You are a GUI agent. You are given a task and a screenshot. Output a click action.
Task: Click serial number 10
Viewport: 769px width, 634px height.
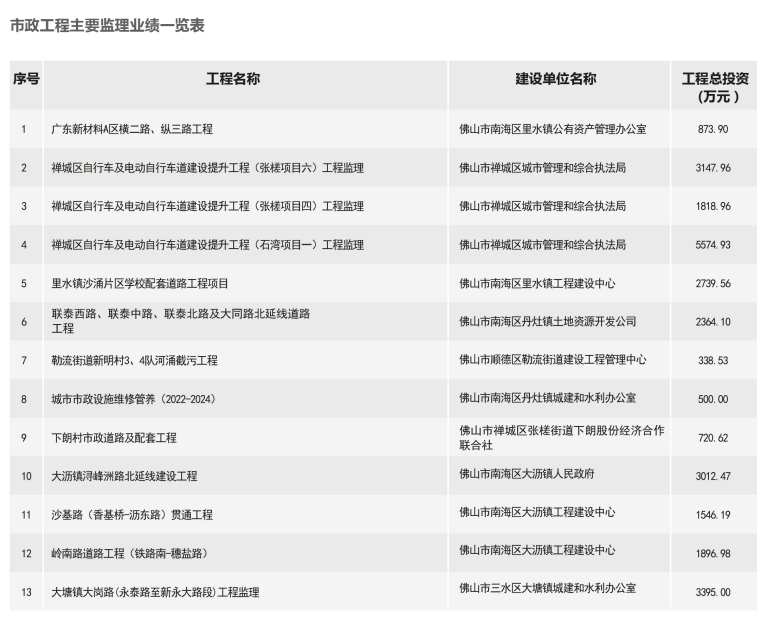(26, 476)
